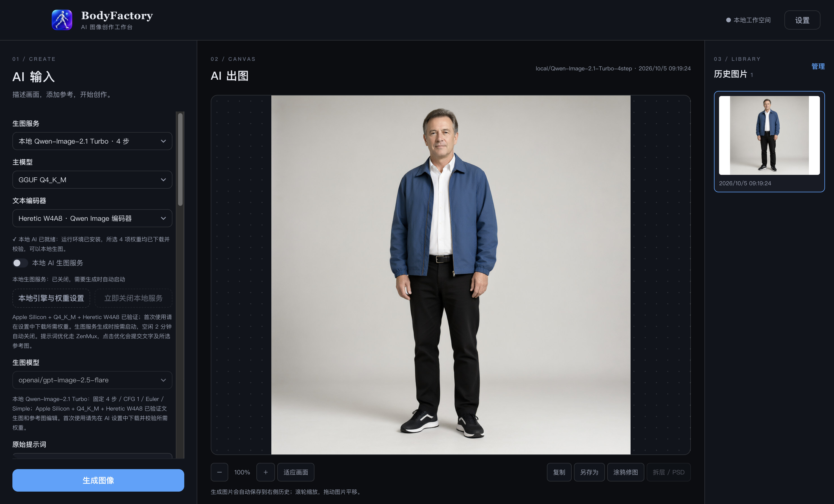This screenshot has height=504, width=834.
Task: Click the 03 / LIBRARY section label
Action: [x=737, y=59]
